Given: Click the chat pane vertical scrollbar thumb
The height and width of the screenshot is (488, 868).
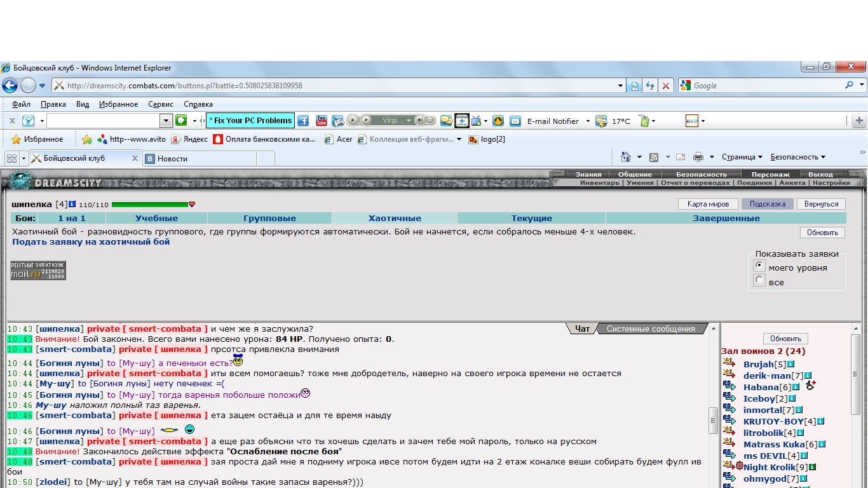Looking at the screenshot, I should click(x=713, y=420).
